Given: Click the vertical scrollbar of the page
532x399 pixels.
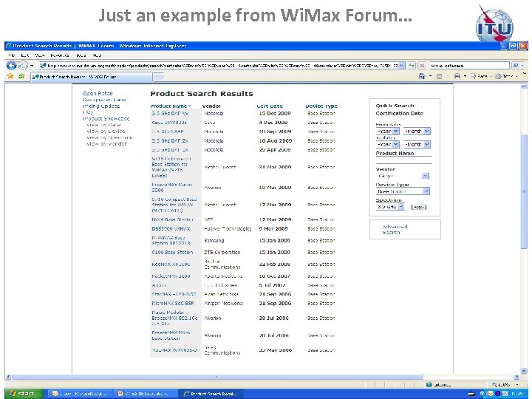Looking at the screenshot, I should pos(524,191).
